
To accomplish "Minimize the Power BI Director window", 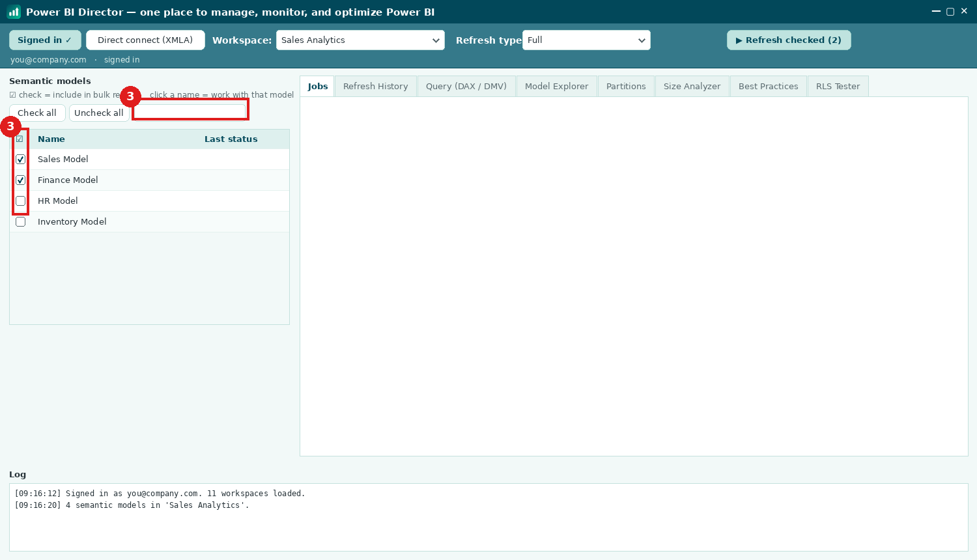I will 936,11.
